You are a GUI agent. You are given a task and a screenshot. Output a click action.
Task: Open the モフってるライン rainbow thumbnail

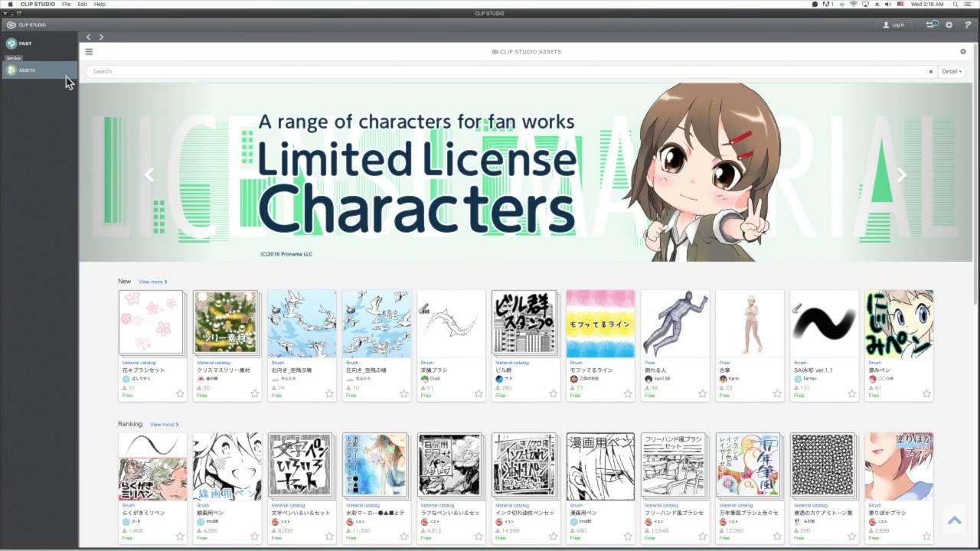[x=600, y=323]
